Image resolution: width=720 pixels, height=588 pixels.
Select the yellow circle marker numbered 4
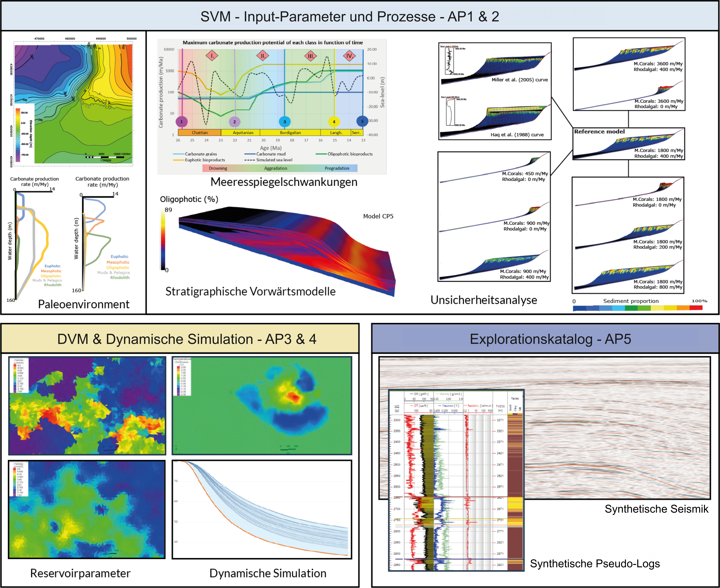pos(334,122)
